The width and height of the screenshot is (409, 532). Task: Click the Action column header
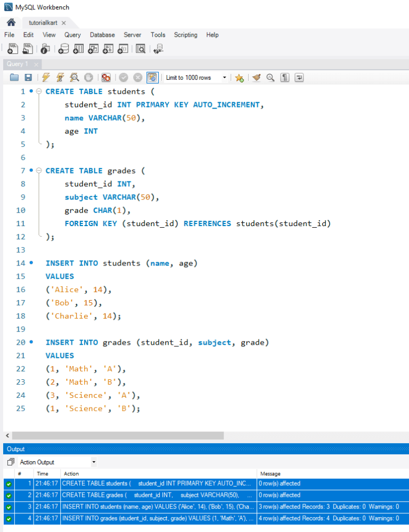[159, 473]
